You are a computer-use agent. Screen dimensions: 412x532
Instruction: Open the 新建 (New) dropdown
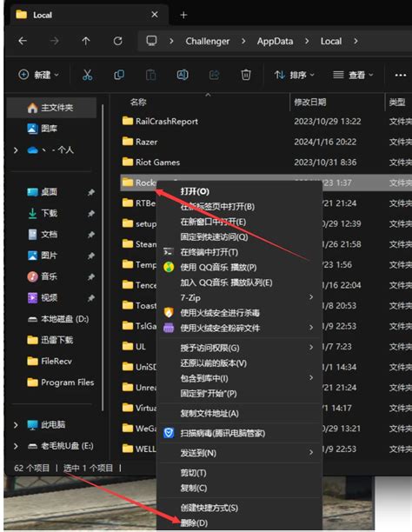coord(38,75)
